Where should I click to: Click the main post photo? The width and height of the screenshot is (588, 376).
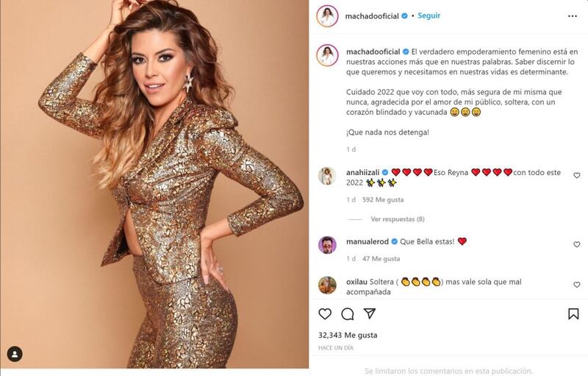click(x=154, y=184)
